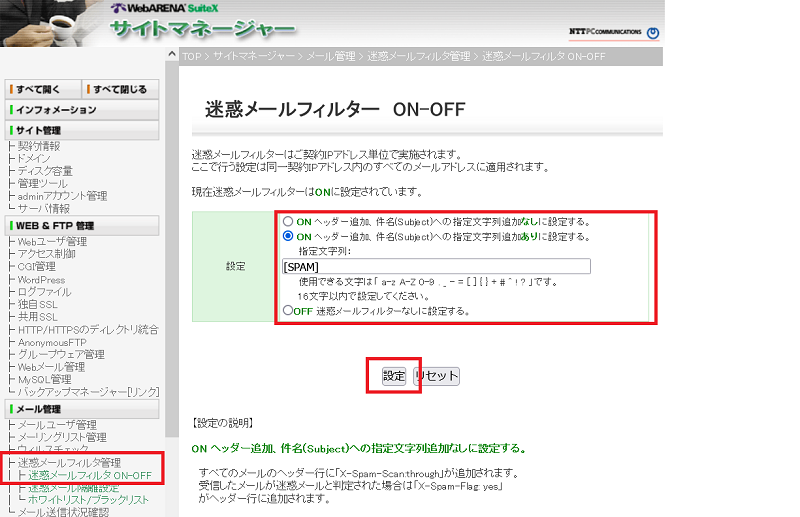Select ON without subject string radio option
Screen dimensions: 800x517
288,221
